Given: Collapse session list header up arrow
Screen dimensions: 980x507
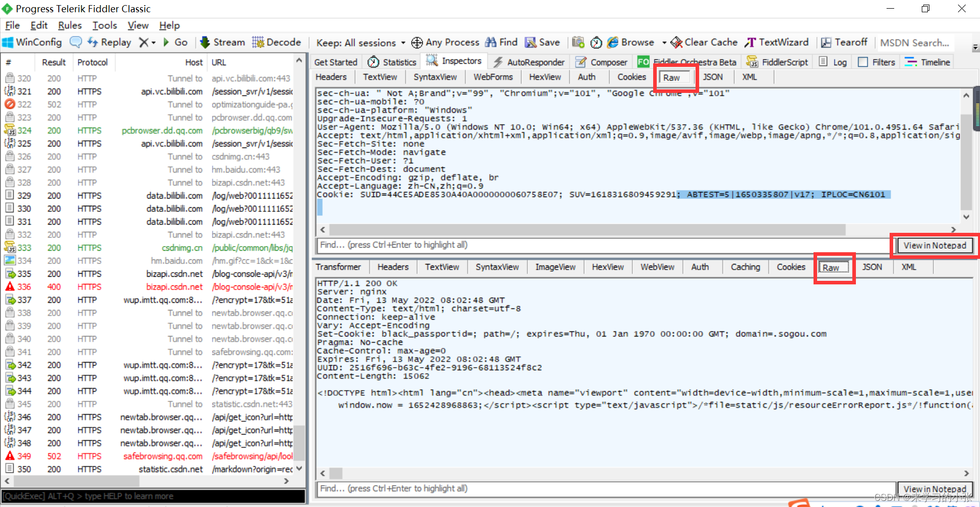Looking at the screenshot, I should click(299, 61).
